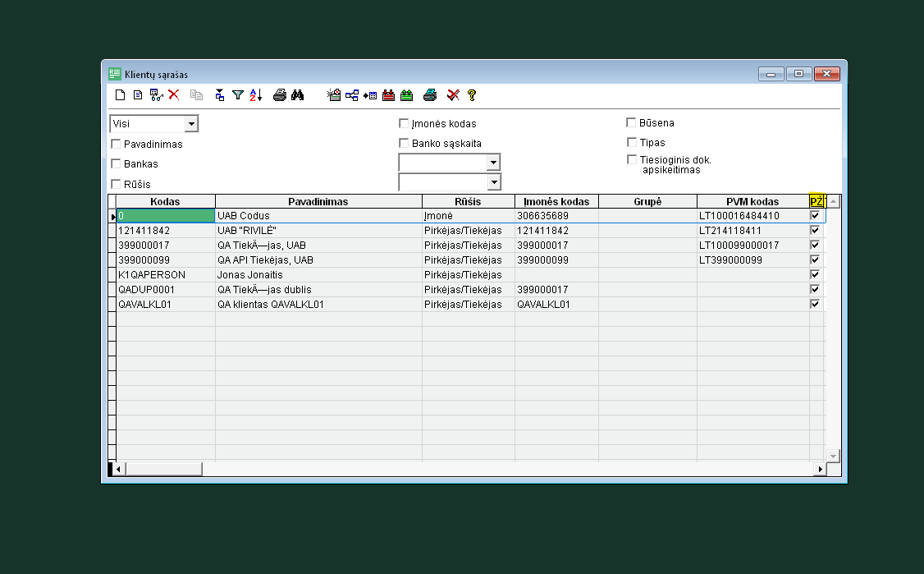Click the PVM kodas column header
Image resolution: width=924 pixels, height=574 pixels.
tap(752, 202)
